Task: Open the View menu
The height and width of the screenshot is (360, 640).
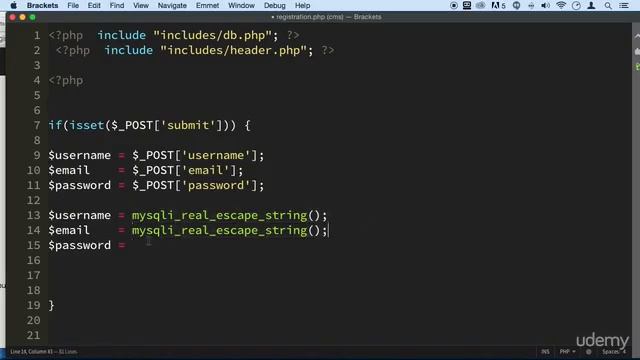Action: [141, 5]
